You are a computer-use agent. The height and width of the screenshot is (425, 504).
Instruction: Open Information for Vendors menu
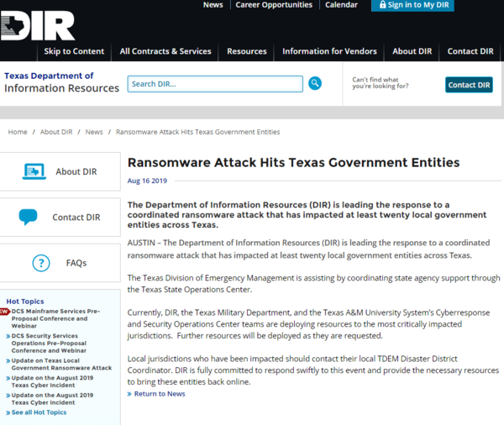[x=329, y=51]
